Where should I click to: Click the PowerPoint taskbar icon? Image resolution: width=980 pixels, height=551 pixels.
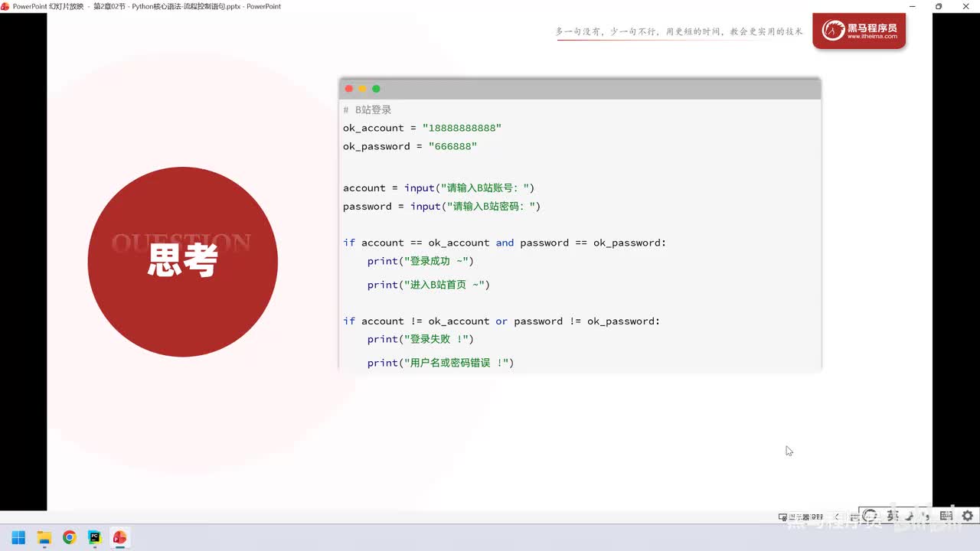coord(119,537)
